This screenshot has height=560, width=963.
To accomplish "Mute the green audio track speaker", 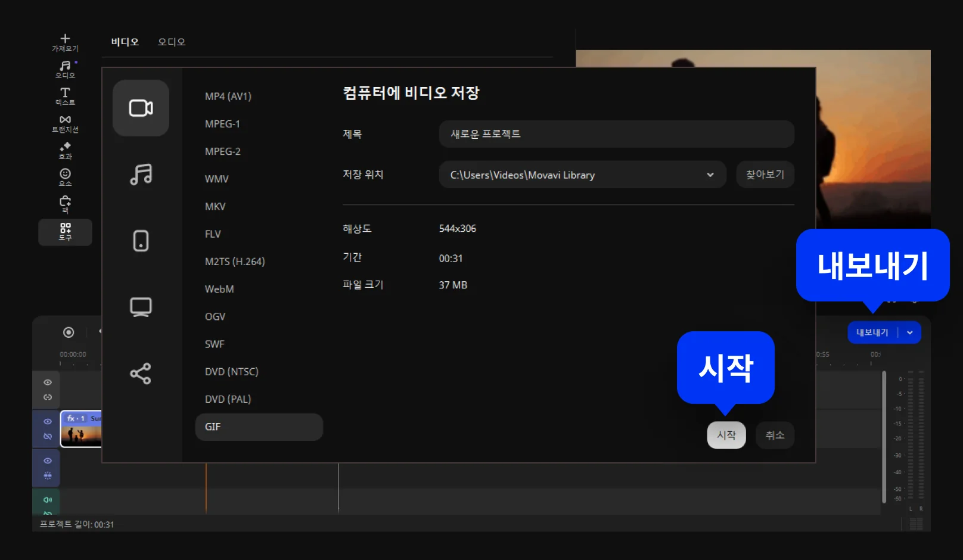I will point(48,500).
